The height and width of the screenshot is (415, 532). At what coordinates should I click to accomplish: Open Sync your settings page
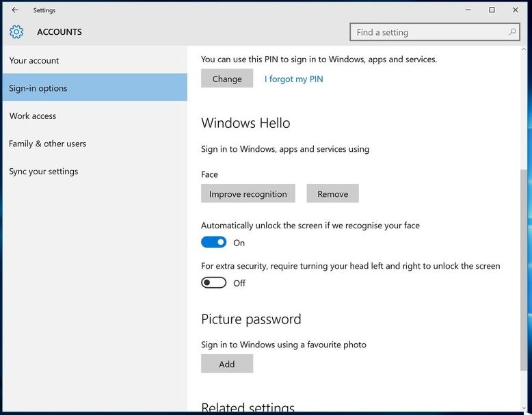[94, 172]
